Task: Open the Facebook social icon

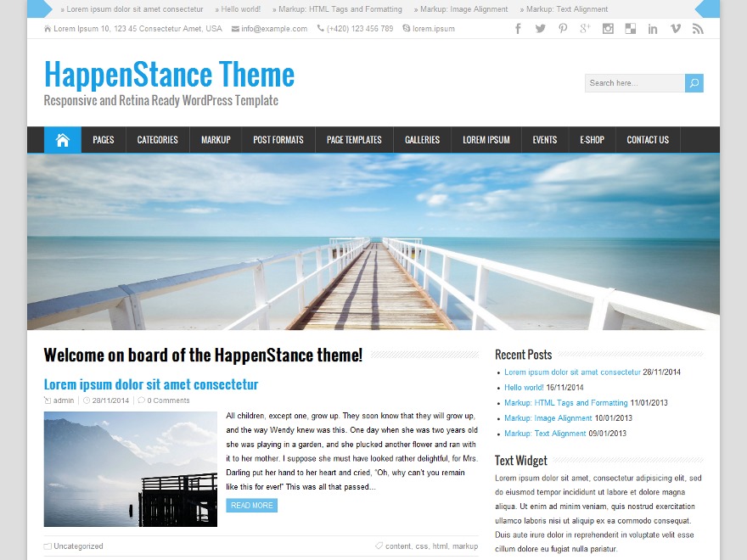Action: [x=518, y=29]
